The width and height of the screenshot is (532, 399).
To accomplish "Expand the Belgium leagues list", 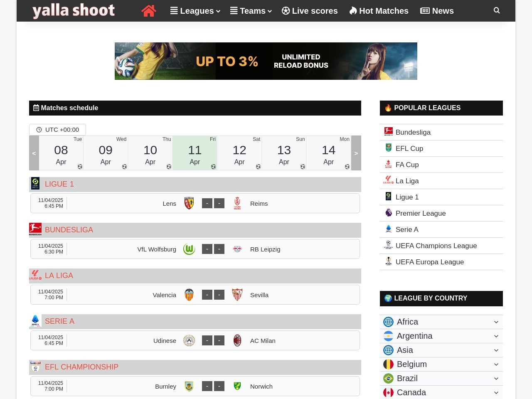I will [x=441, y=364].
